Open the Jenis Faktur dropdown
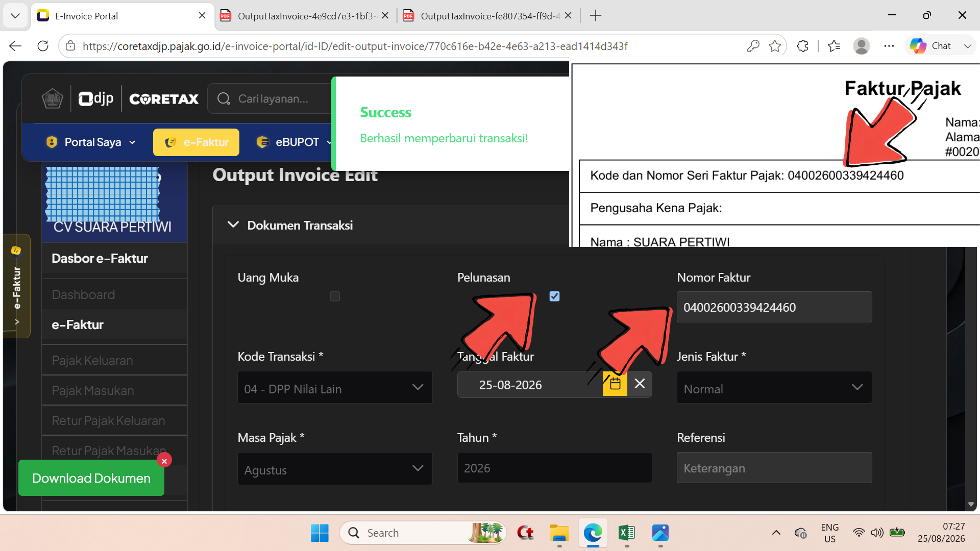The image size is (980, 551). tap(774, 388)
